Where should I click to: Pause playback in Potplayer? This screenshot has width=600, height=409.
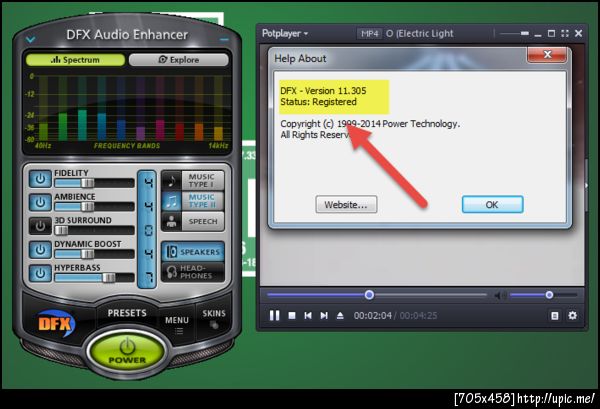tap(274, 316)
